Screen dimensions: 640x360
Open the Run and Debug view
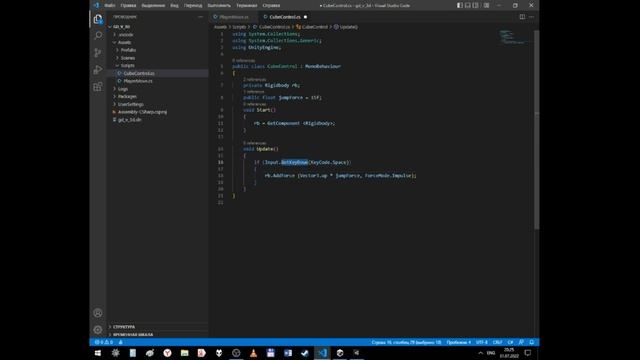[x=98, y=70]
